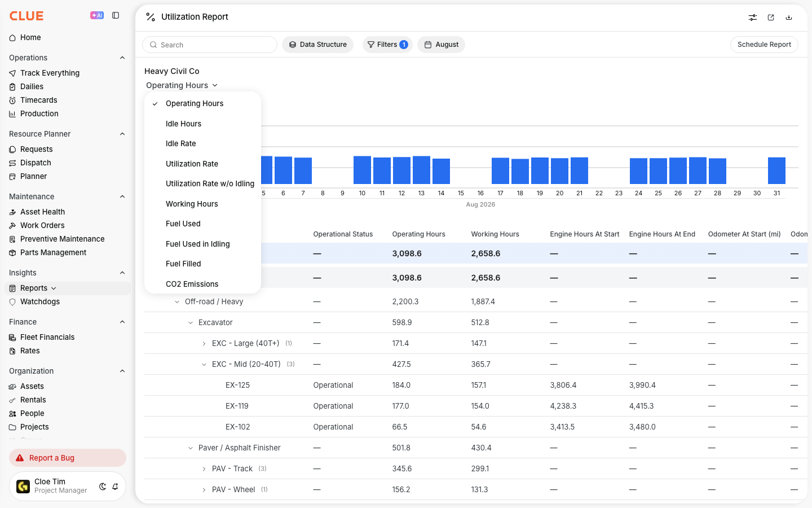Click Report a Bug button
The image size is (812, 508).
[68, 458]
